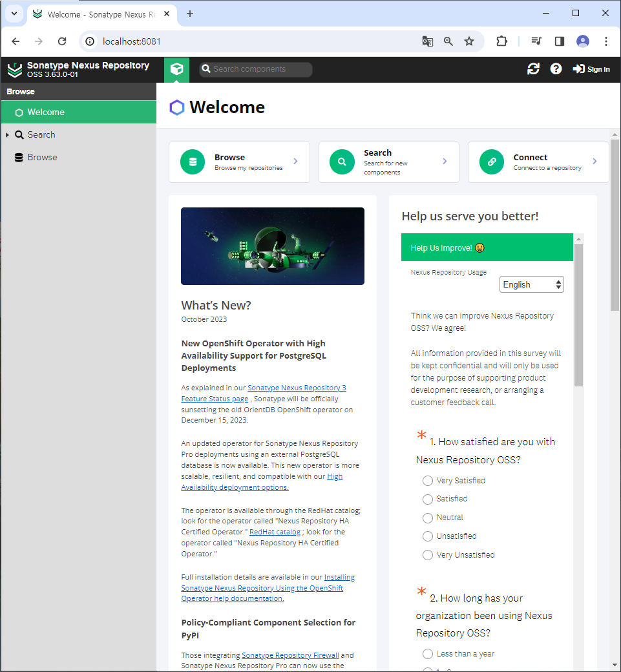Toggle the browser side panel icon
Image resolution: width=621 pixels, height=672 pixels.
(x=559, y=41)
